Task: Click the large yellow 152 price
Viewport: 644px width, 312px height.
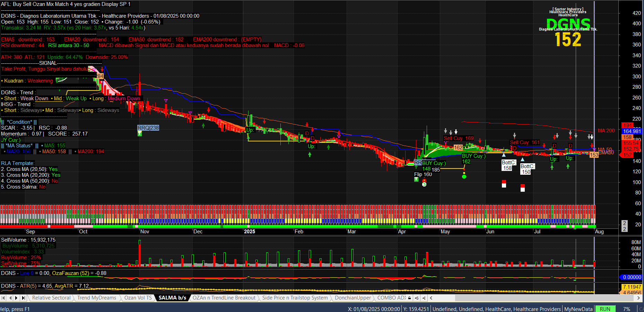Action: pyautogui.click(x=568, y=39)
